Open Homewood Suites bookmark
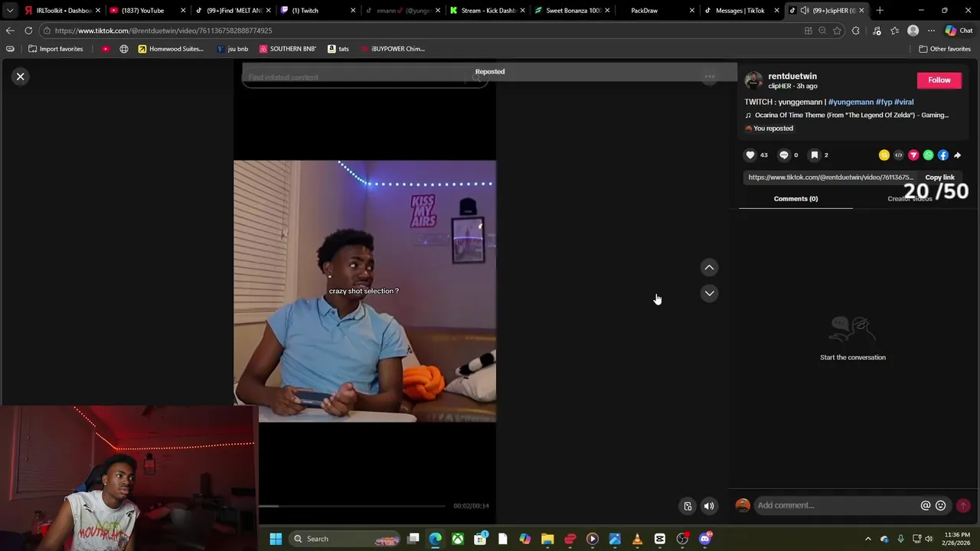This screenshot has width=980, height=551. [171, 49]
